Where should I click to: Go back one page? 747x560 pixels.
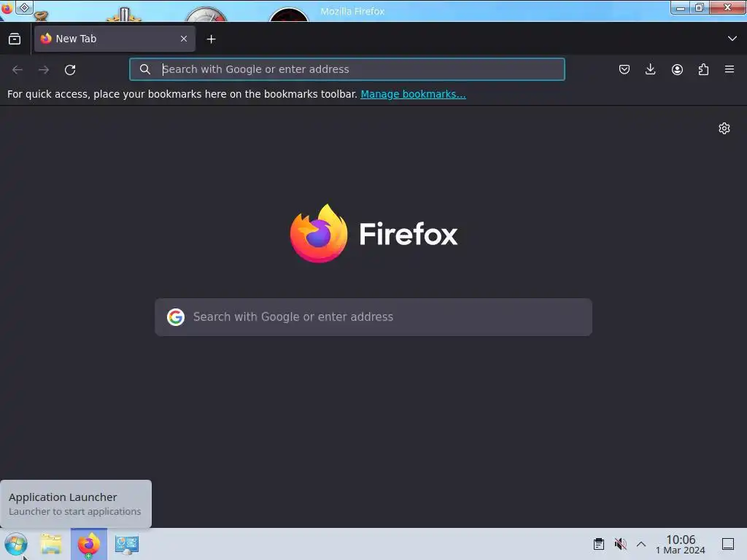(18, 69)
